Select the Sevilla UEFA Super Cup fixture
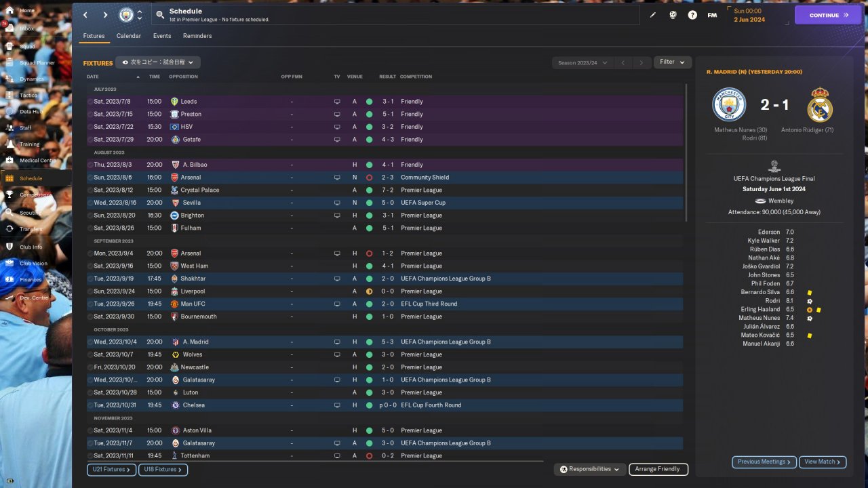 pos(384,203)
